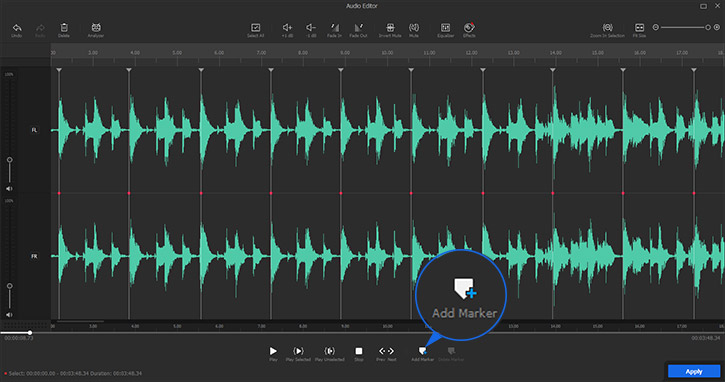Select the marker just before 14.00
The image size is (725, 382).
pyautogui.click(x=553, y=70)
